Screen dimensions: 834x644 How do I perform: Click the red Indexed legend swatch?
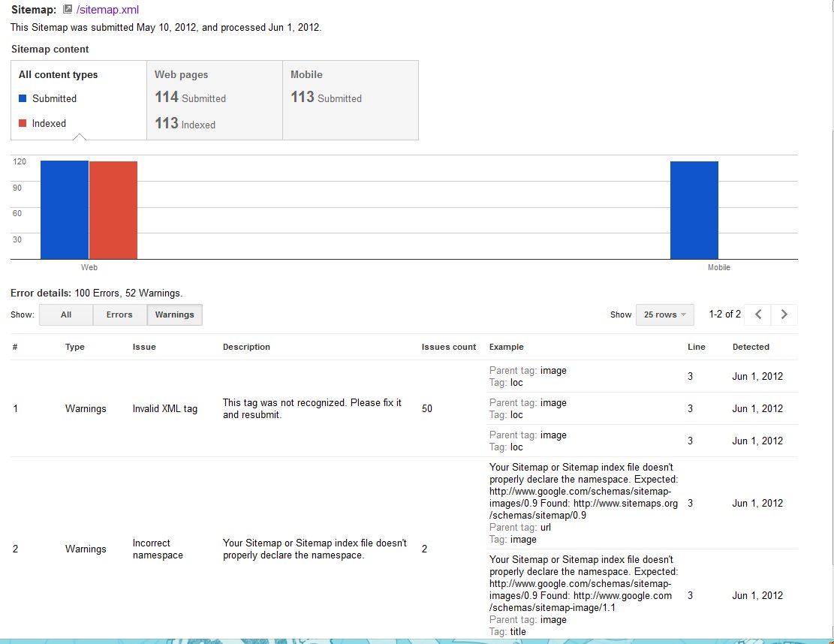pyautogui.click(x=23, y=123)
